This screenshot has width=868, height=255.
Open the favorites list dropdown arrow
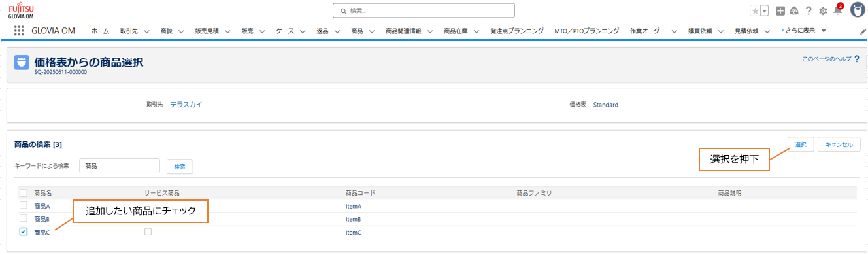click(x=764, y=10)
